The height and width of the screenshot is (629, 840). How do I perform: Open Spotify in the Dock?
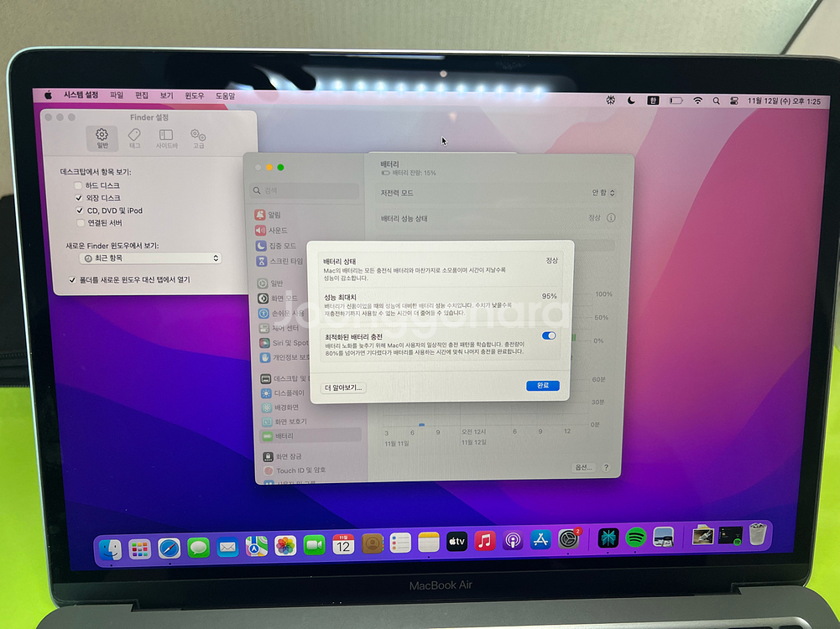pos(635,538)
